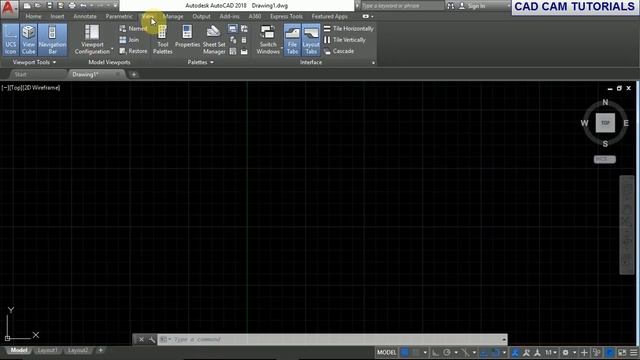Image resolution: width=640 pixels, height=360 pixels.
Task: Click the Open file icon in Quick Access
Action: click(x=38, y=6)
